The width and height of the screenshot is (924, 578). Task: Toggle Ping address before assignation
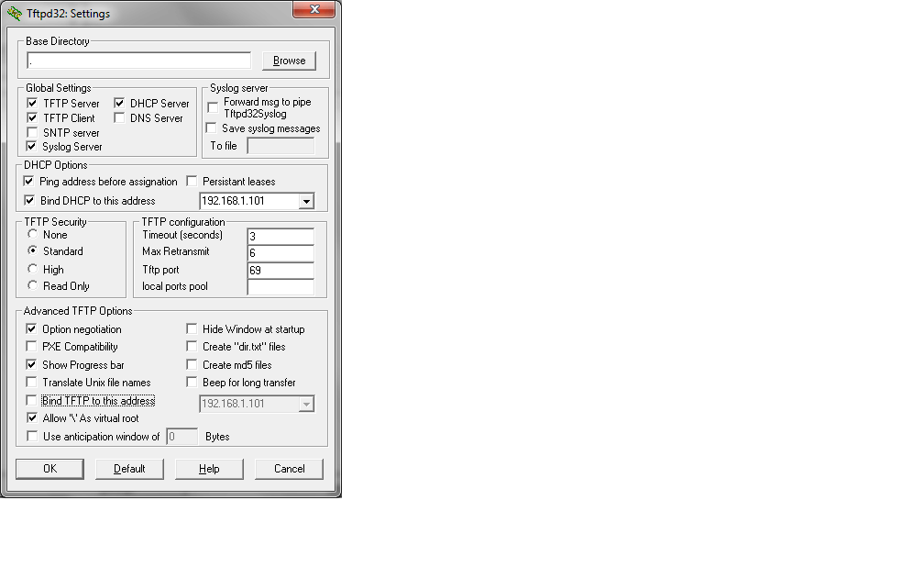(29, 181)
